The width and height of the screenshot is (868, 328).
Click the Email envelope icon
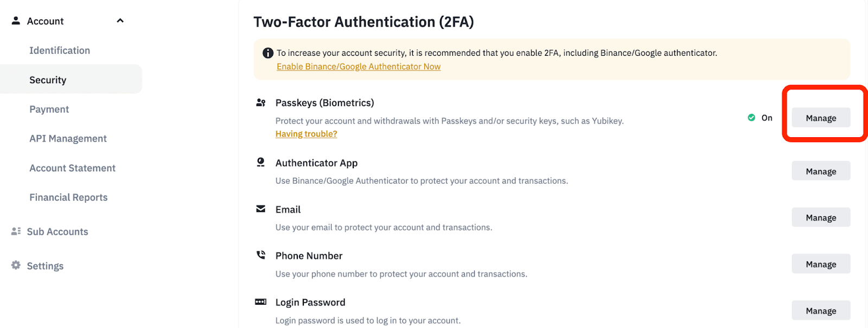pyautogui.click(x=261, y=209)
